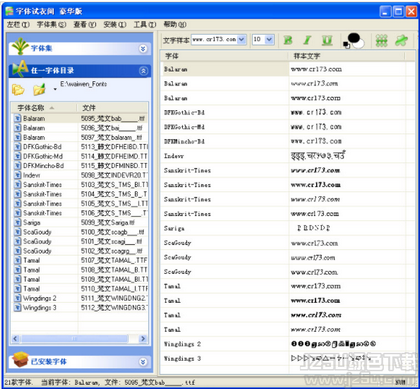Viewport: 420px width, 389px height.
Task: Open the font size 10 dropdown
Action: click(x=270, y=39)
